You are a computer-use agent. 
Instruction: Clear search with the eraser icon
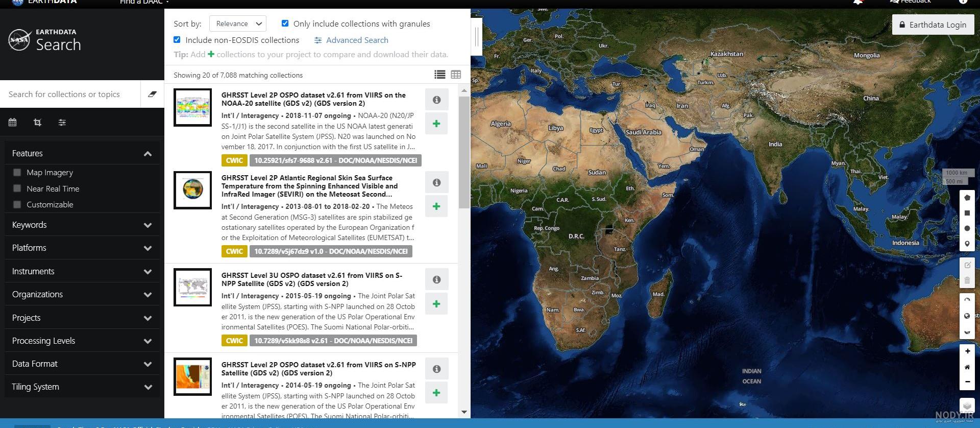click(152, 94)
